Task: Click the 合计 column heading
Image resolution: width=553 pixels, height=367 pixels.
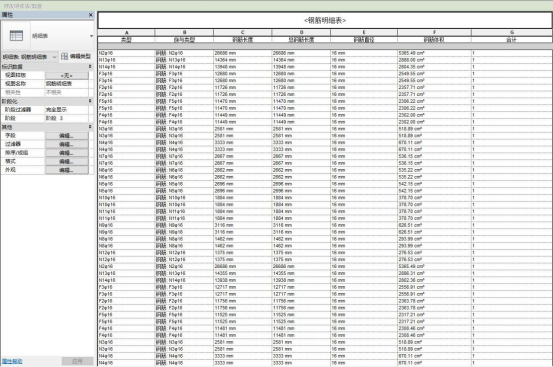Action: (x=512, y=39)
